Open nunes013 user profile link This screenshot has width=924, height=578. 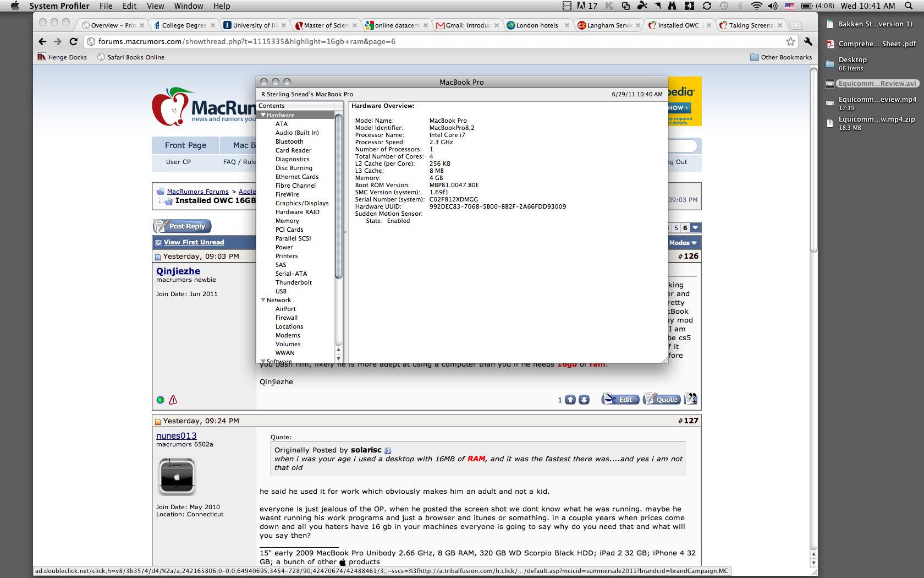click(177, 436)
